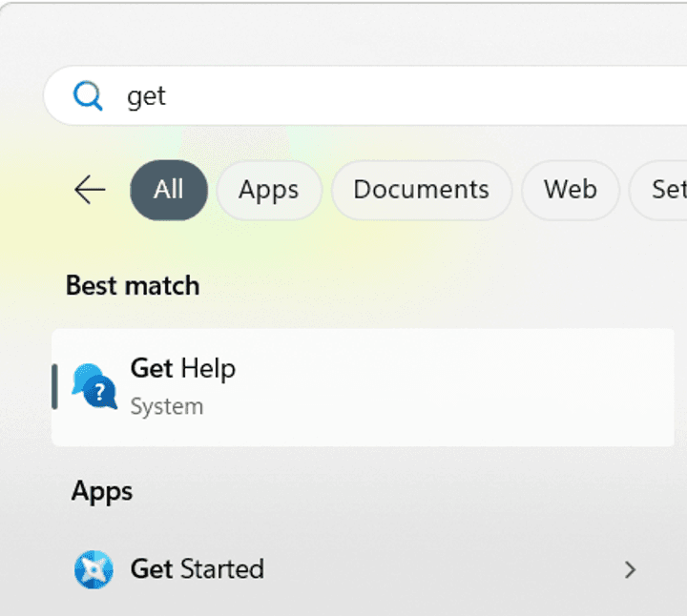Click the Apps section heading
This screenshot has height=616, width=687.
[102, 491]
